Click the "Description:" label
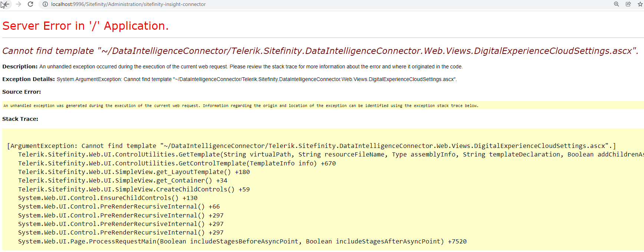 20,67
